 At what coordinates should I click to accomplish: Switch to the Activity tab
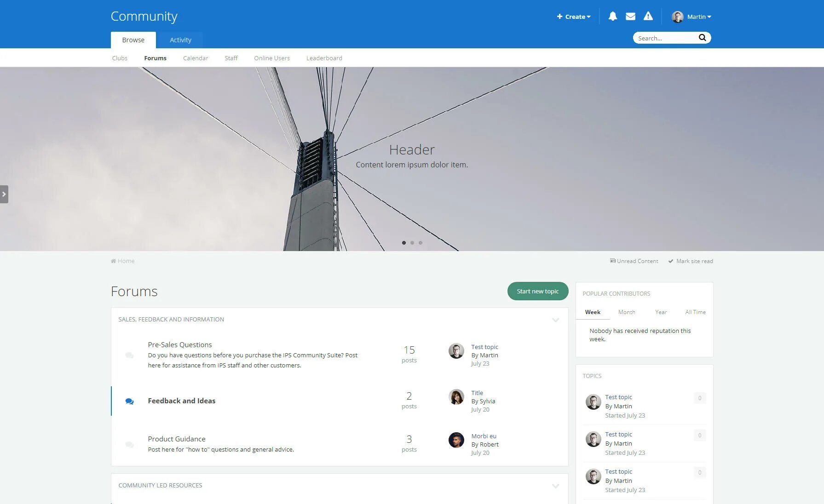(x=180, y=40)
